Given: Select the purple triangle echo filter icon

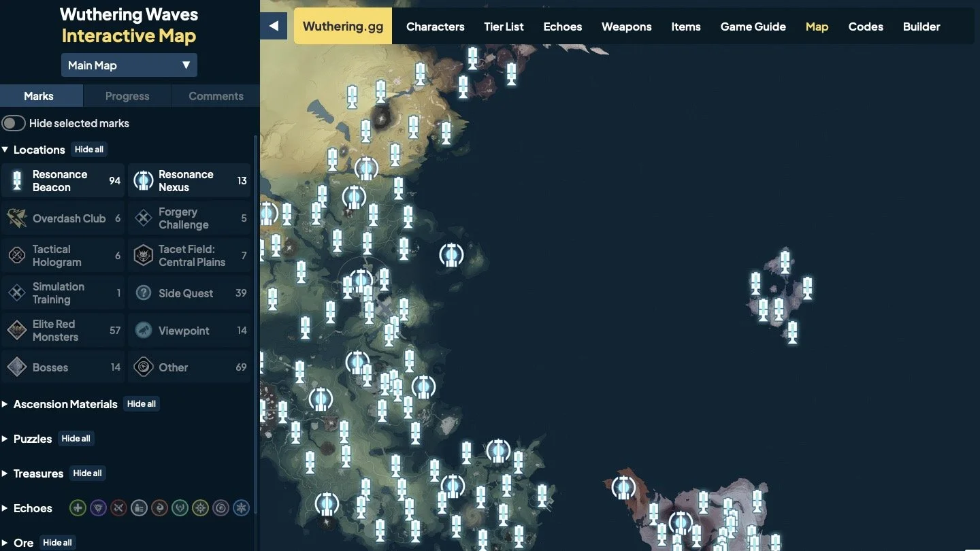Looking at the screenshot, I should tap(99, 508).
